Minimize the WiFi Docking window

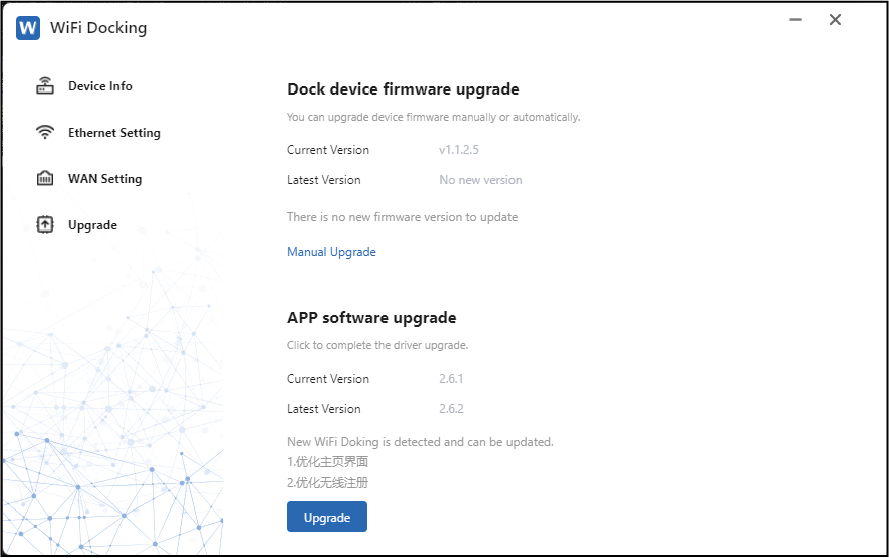tap(795, 20)
